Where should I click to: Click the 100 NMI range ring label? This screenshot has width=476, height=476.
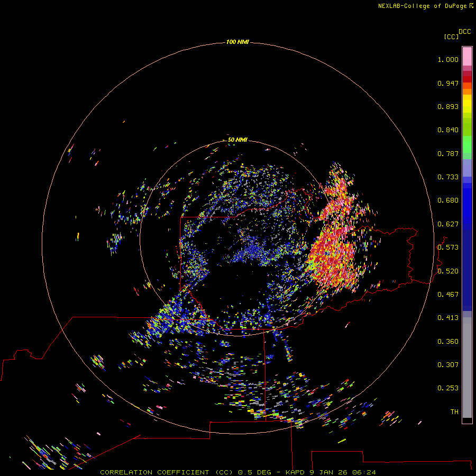tap(237, 42)
